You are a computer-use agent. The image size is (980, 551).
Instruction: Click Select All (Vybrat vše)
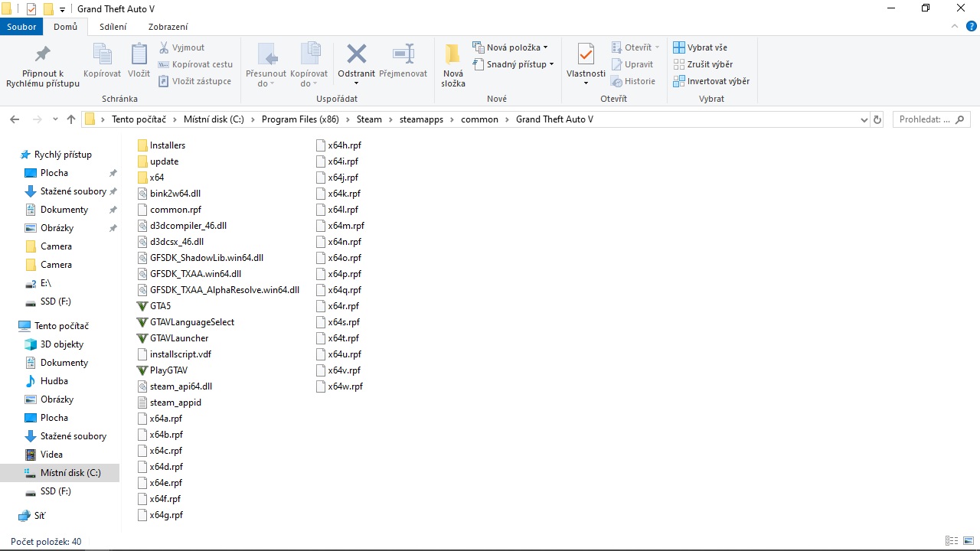pyautogui.click(x=701, y=47)
